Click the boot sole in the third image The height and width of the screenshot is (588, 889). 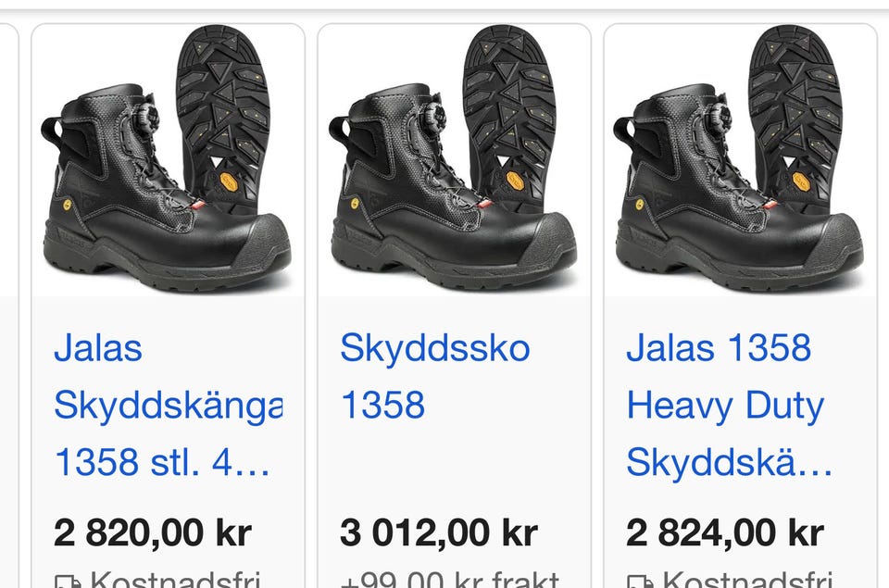pyautogui.click(x=795, y=117)
